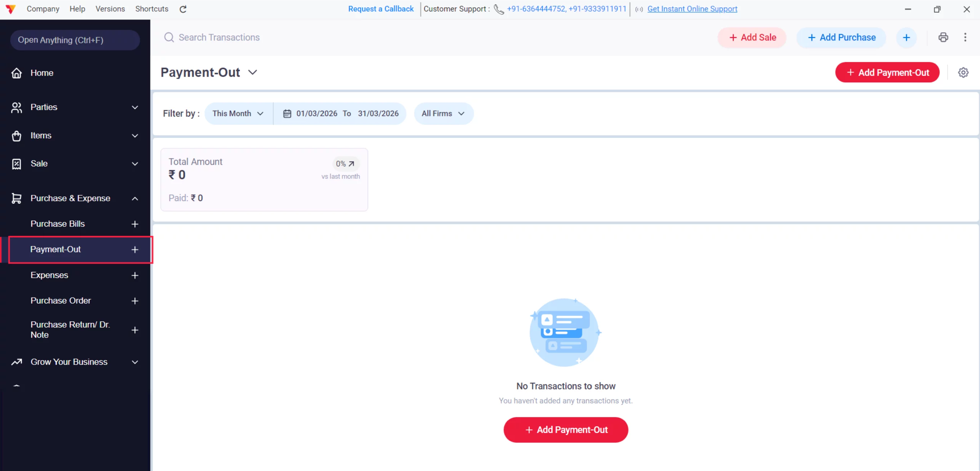Expand the Parties section in sidebar

(135, 108)
